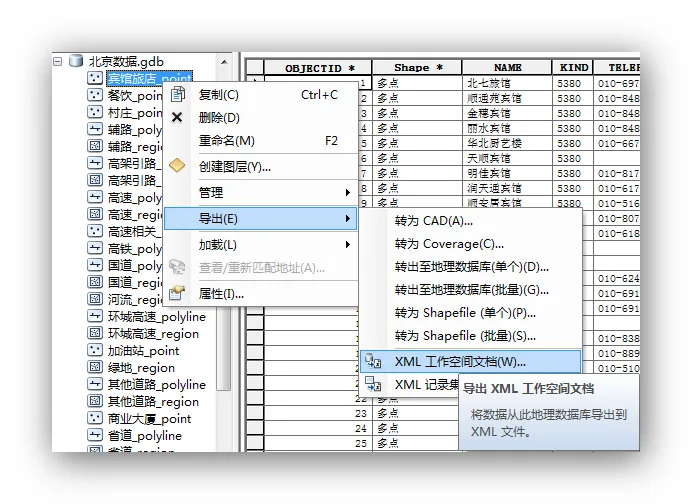Expand the 导出(E) submenu arrow

348,218
